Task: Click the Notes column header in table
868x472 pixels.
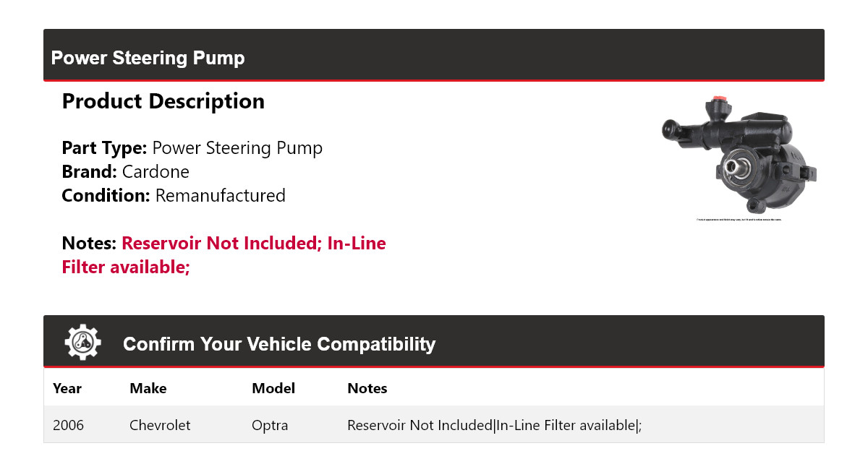Action: tap(367, 388)
